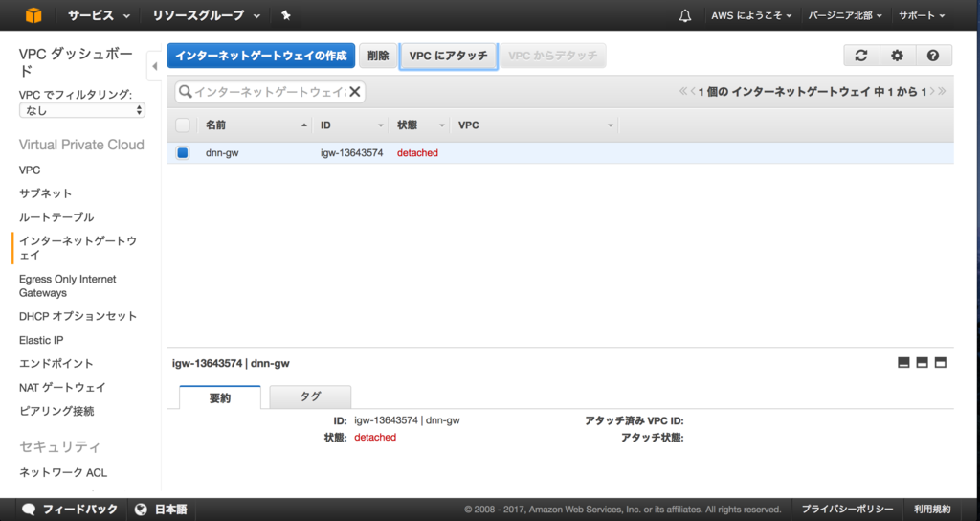Maximize the details pane
This screenshot has height=521, width=980.
[x=941, y=363]
